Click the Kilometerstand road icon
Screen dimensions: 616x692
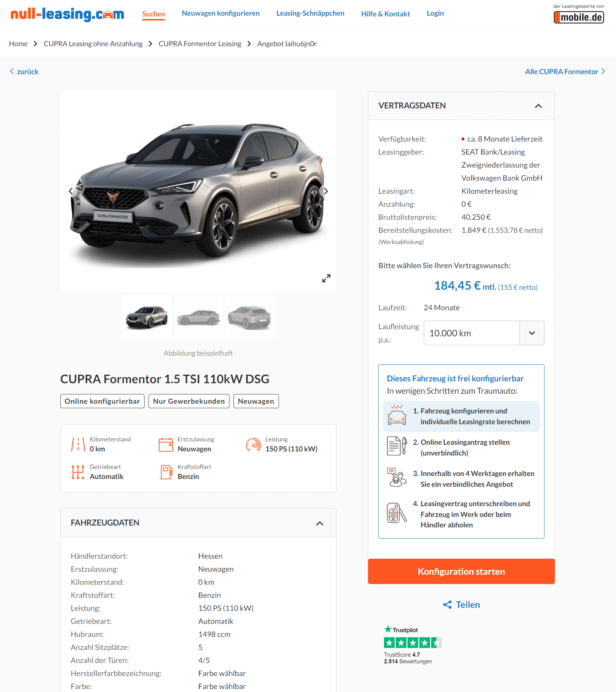click(78, 444)
